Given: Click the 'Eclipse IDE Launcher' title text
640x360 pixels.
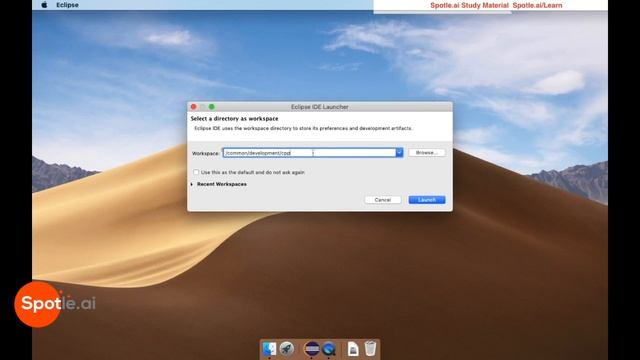Looking at the screenshot, I should point(320,107).
